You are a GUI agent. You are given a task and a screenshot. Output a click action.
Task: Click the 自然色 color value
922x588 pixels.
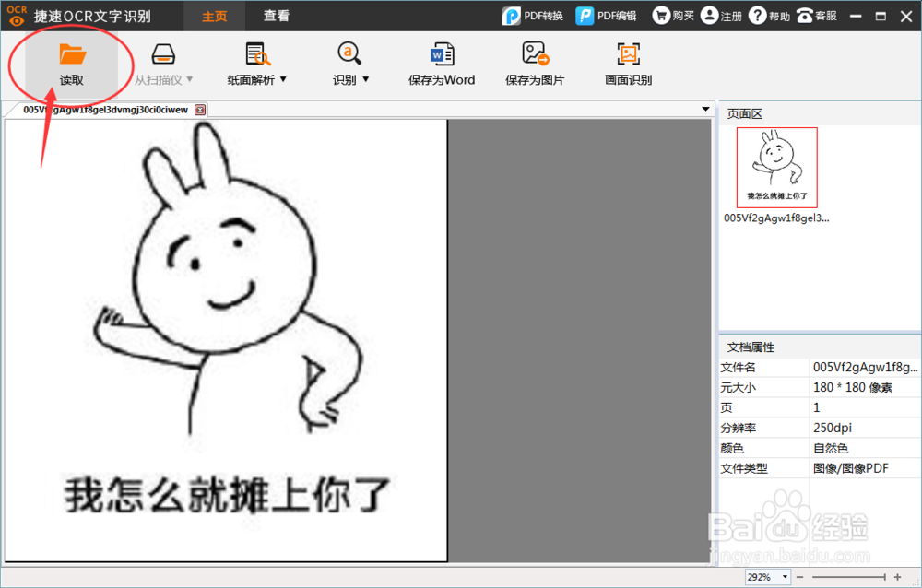click(831, 448)
